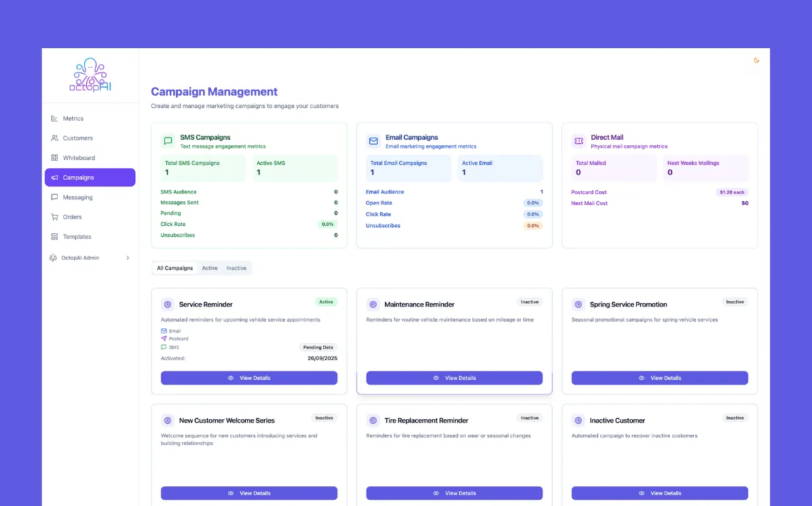This screenshot has width=812, height=506.
Task: Expand the OctopAI Admin menu chevron
Action: click(x=128, y=258)
